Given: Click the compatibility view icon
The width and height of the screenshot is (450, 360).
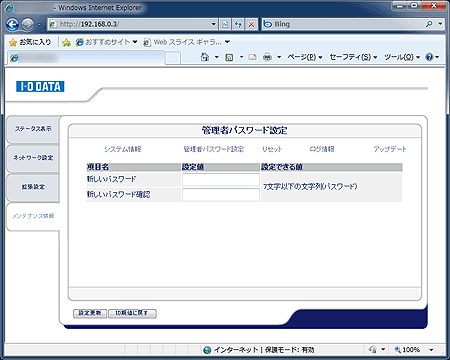Looking at the screenshot, I should click(225, 24).
